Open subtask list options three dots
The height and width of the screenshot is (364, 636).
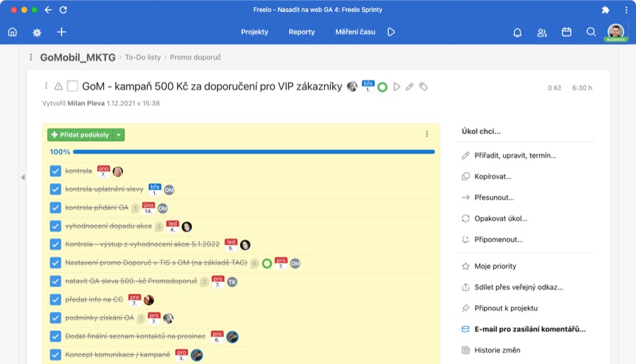pyautogui.click(x=427, y=134)
